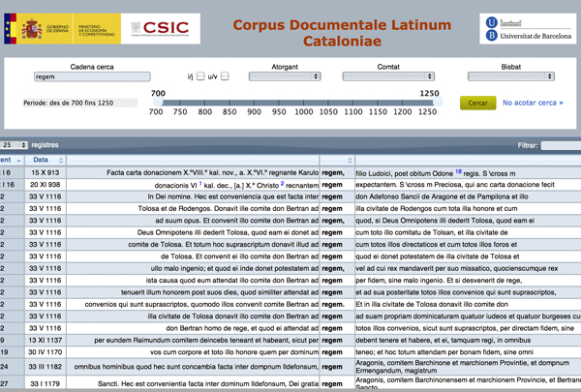Screen dimensions: 581x392
Task: Click text 'ullo malo ingenio; et quod ei inde'
Action: (x=234, y=268)
